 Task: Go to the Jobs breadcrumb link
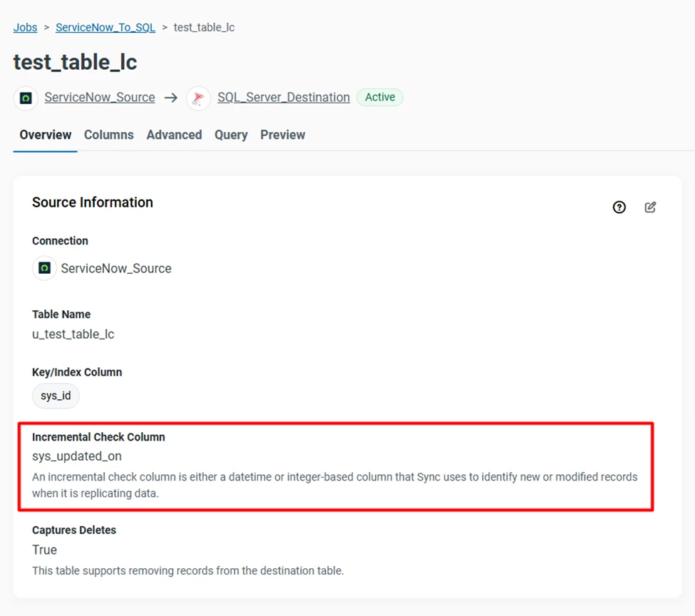[25, 28]
